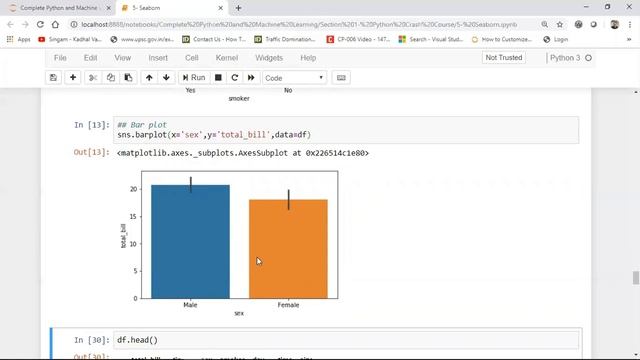Bookmark this page with the star icon
This screenshot has width=640, height=360.
pos(560,24)
